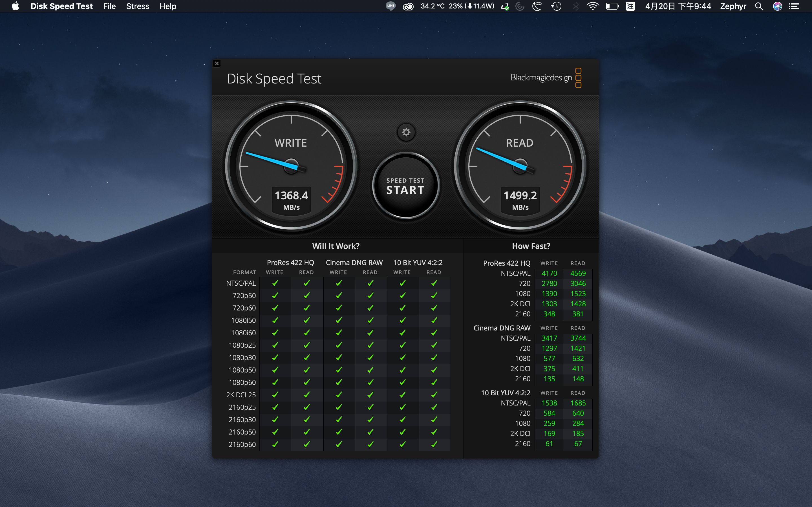Viewport: 812px width, 507px height.
Task: Open Notification Center
Action: pyautogui.click(x=794, y=6)
